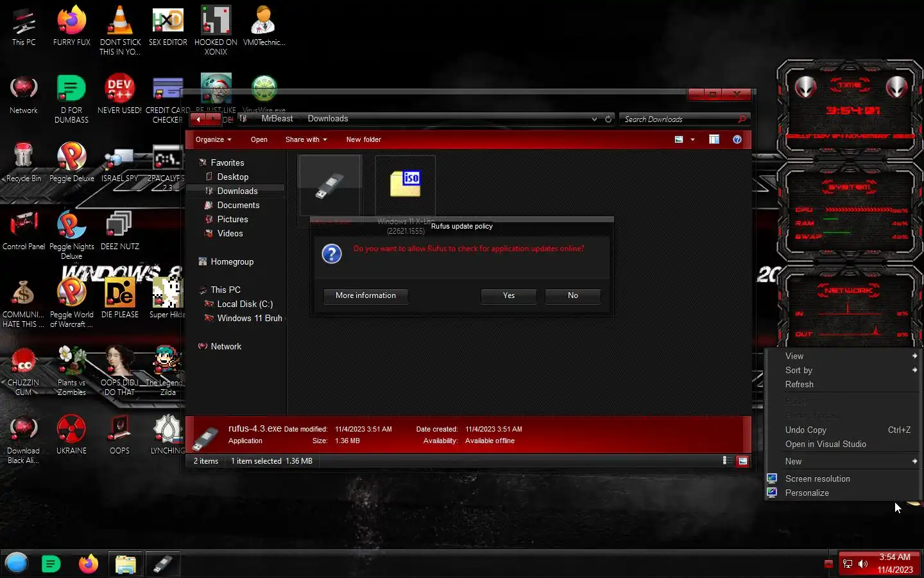Open the SEX EDITOR HxD desktop icon
Viewport: 924px width, 578px height.
point(168,26)
